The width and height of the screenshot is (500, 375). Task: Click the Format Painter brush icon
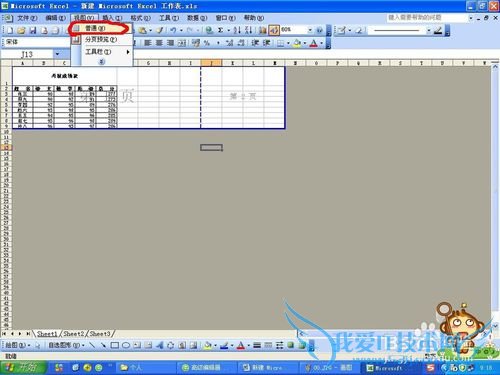[160, 30]
